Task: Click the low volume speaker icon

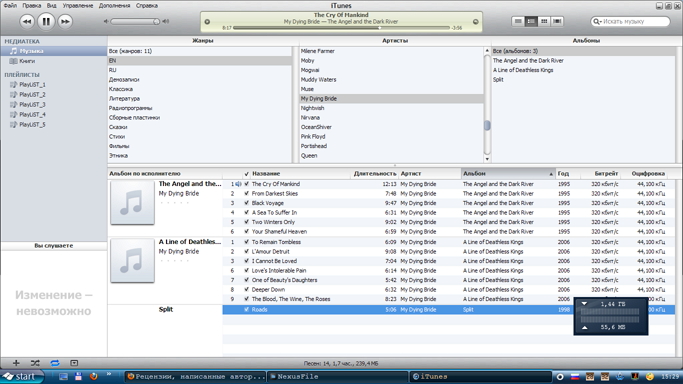Action: click(x=106, y=21)
